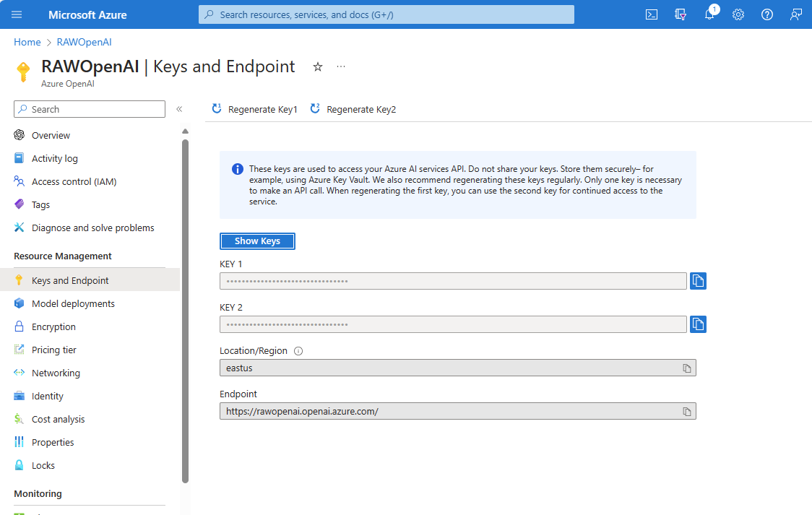Show Location/Region info tooltip icon
The width and height of the screenshot is (812, 515).
[298, 351]
